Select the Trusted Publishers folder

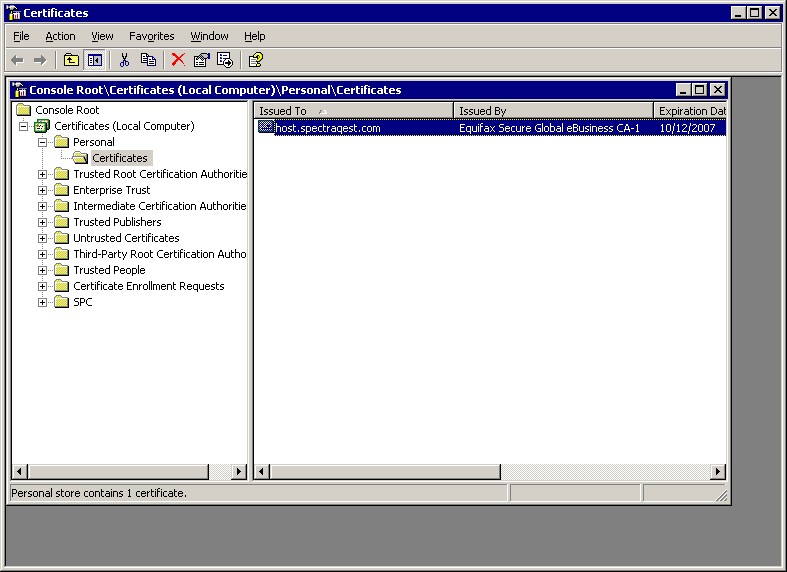pyautogui.click(x=116, y=222)
